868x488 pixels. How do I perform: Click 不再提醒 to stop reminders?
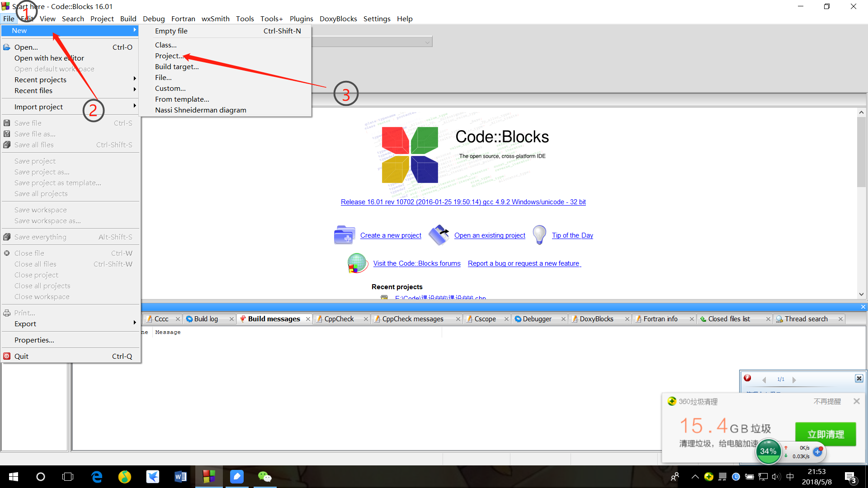(827, 401)
